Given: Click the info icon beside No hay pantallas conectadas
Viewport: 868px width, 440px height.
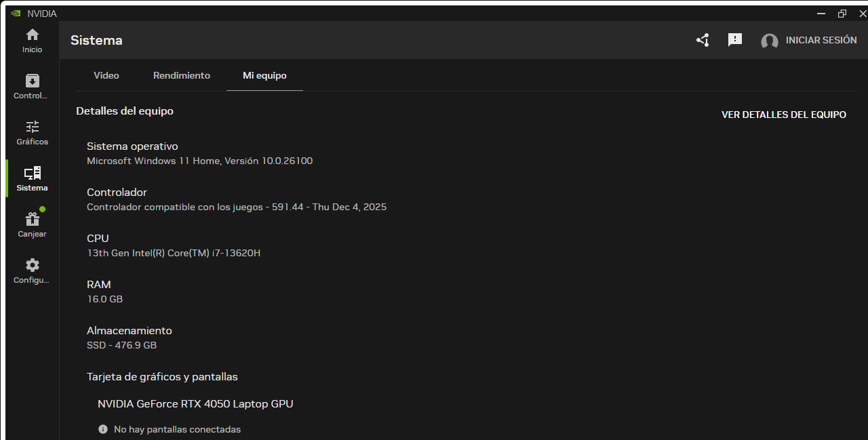Looking at the screenshot, I should click(x=103, y=429).
